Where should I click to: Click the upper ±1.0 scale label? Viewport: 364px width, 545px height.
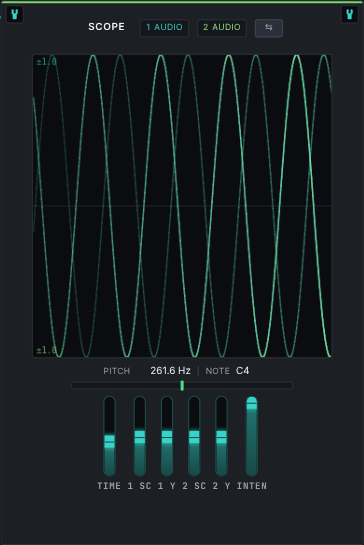point(47,62)
